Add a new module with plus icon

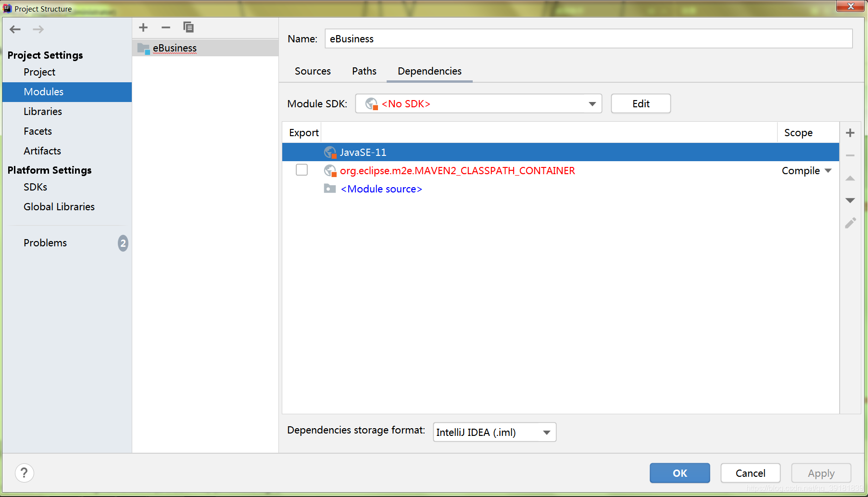tap(143, 27)
